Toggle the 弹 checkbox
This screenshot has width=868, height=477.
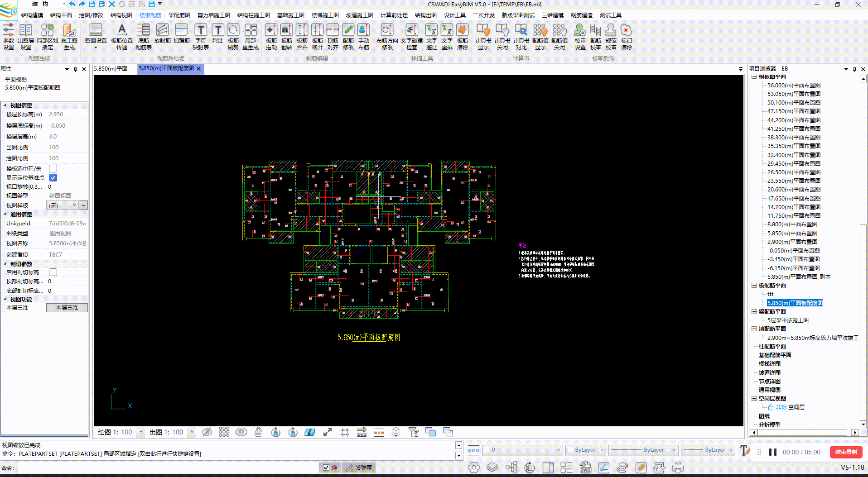coord(326,467)
